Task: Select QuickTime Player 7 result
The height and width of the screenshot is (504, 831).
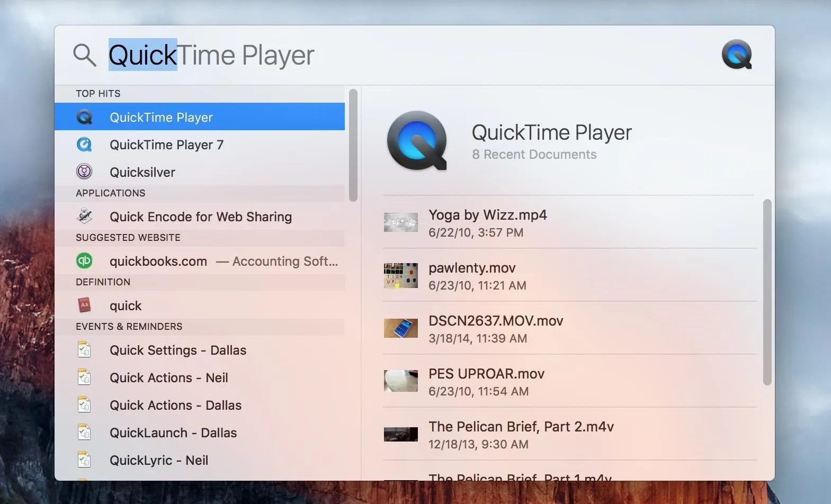Action: (x=200, y=145)
